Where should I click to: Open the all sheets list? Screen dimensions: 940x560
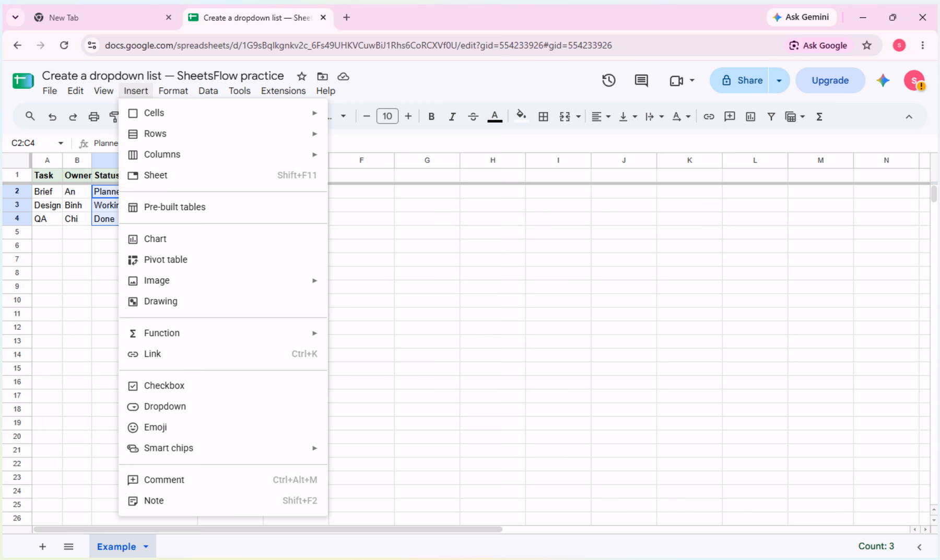tap(68, 546)
